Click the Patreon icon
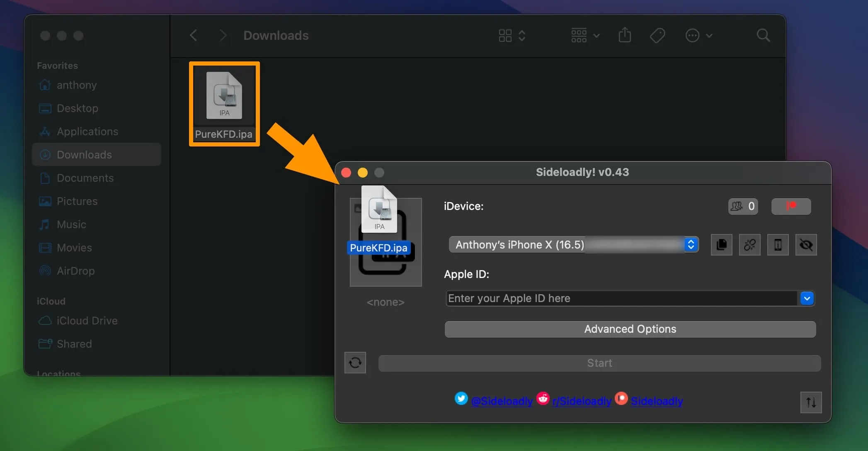 tap(621, 398)
